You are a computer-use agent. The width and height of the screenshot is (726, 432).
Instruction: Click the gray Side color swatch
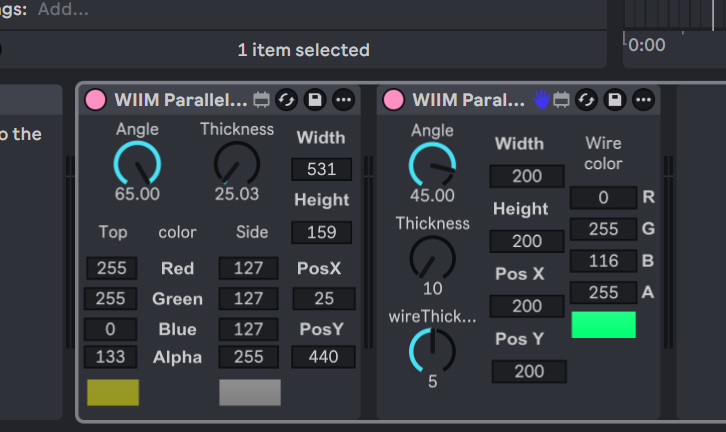pos(250,392)
